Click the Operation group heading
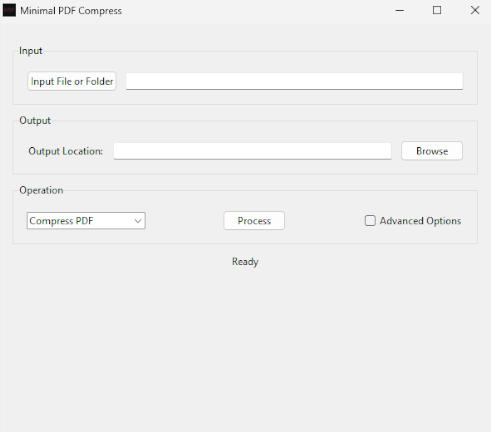Image resolution: width=491 pixels, height=432 pixels. [41, 190]
